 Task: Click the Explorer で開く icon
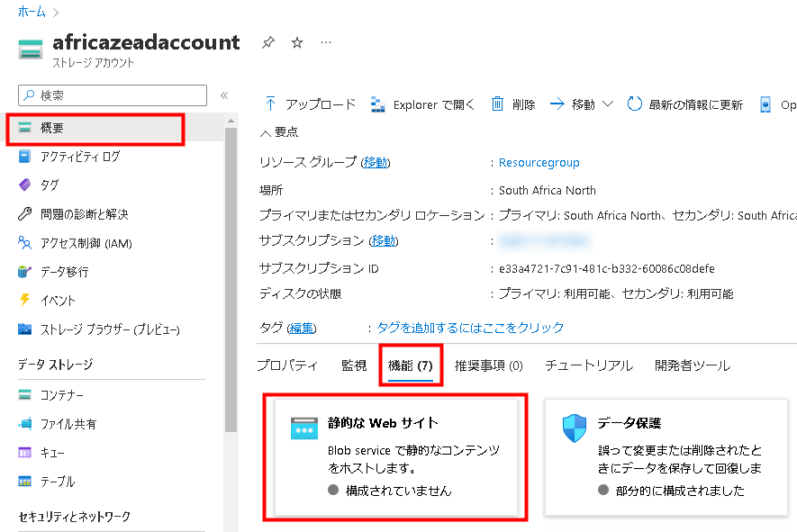click(377, 104)
